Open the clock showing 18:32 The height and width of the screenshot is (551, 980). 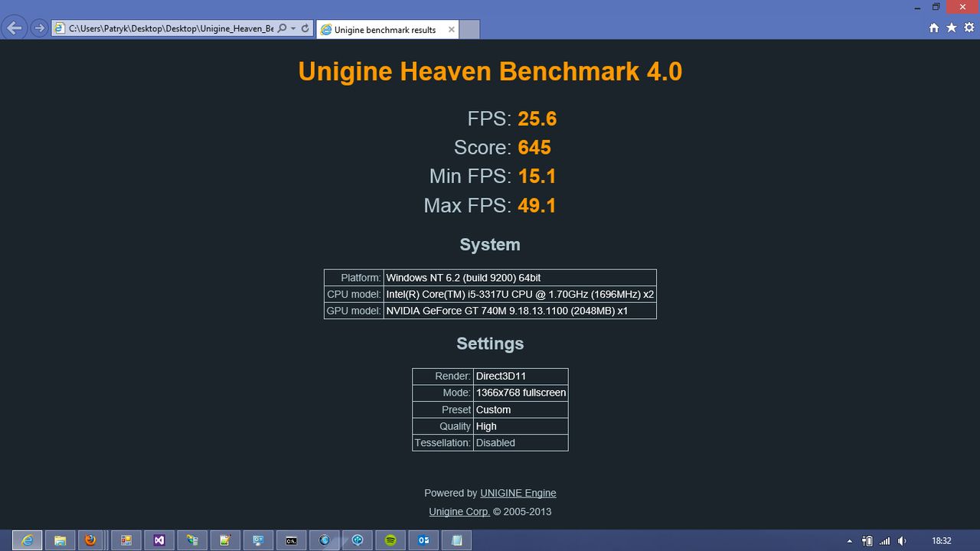tap(942, 541)
